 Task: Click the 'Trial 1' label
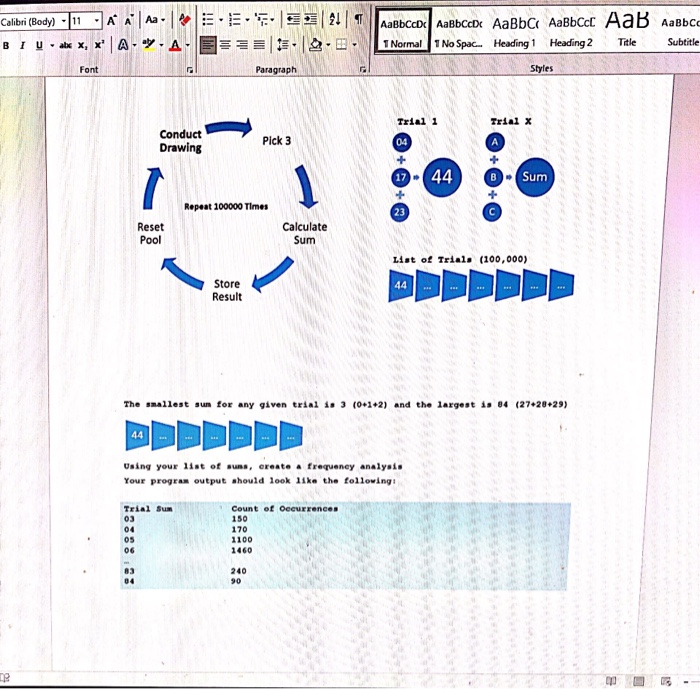[x=417, y=121]
